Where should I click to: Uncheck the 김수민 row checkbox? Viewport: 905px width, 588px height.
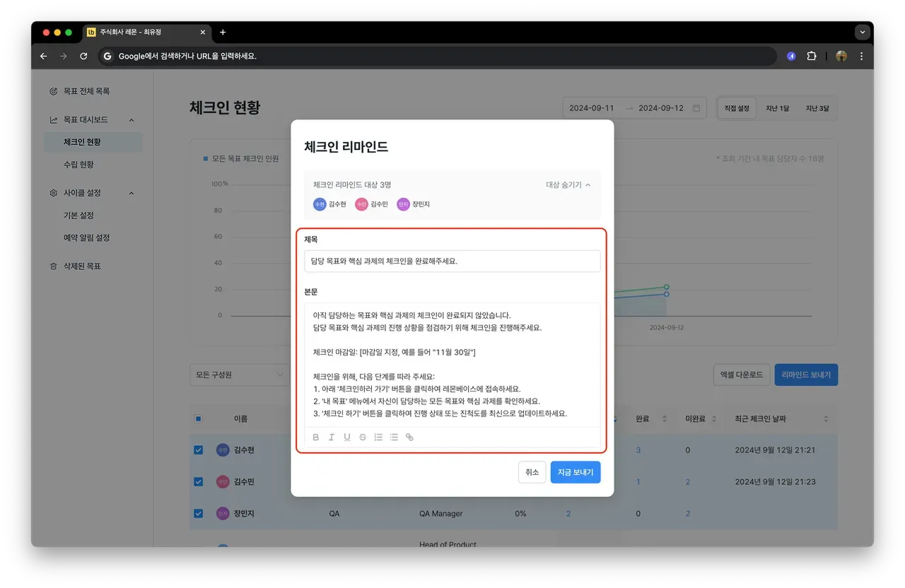click(198, 481)
